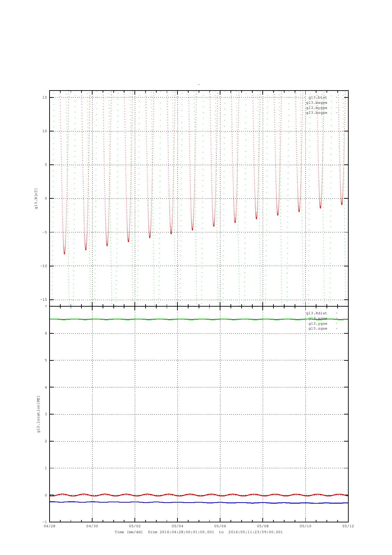Click the 15 tick on magnetic field axis
The image size is (392, 555).
pos(45,97)
